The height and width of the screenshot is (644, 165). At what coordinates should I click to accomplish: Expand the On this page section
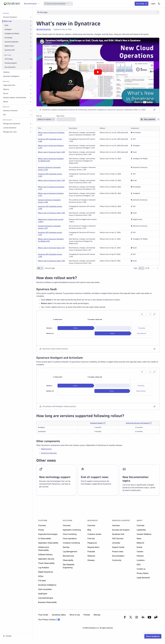point(98,12)
